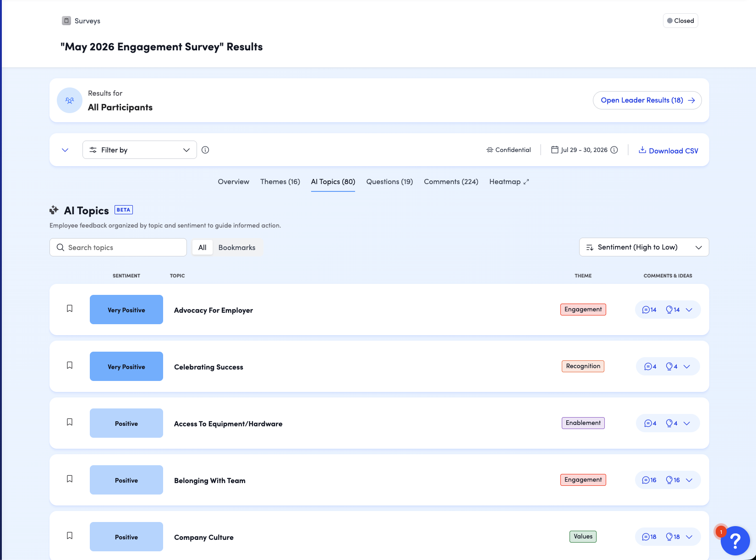Click ideas lightbulb for Access To Equipment/Hardware
This screenshot has width=756, height=560.
[669, 424]
